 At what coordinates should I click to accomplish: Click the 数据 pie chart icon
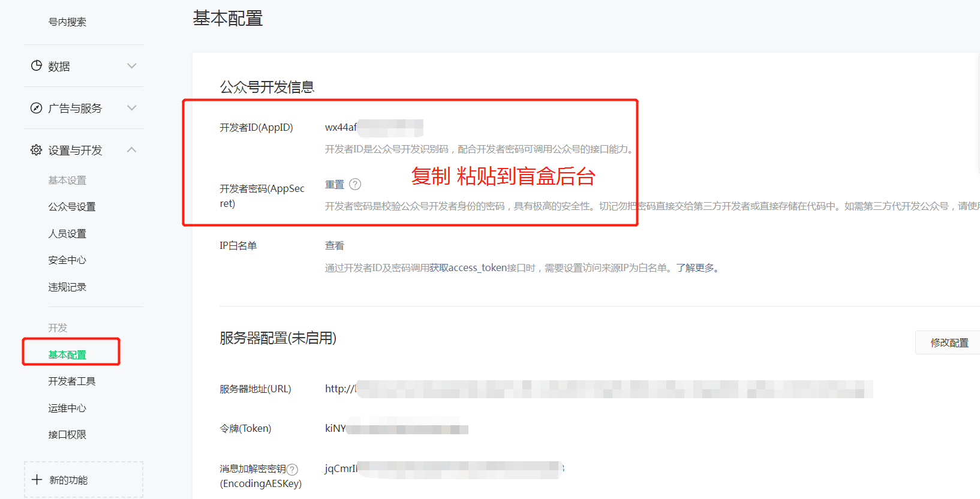[x=37, y=65]
